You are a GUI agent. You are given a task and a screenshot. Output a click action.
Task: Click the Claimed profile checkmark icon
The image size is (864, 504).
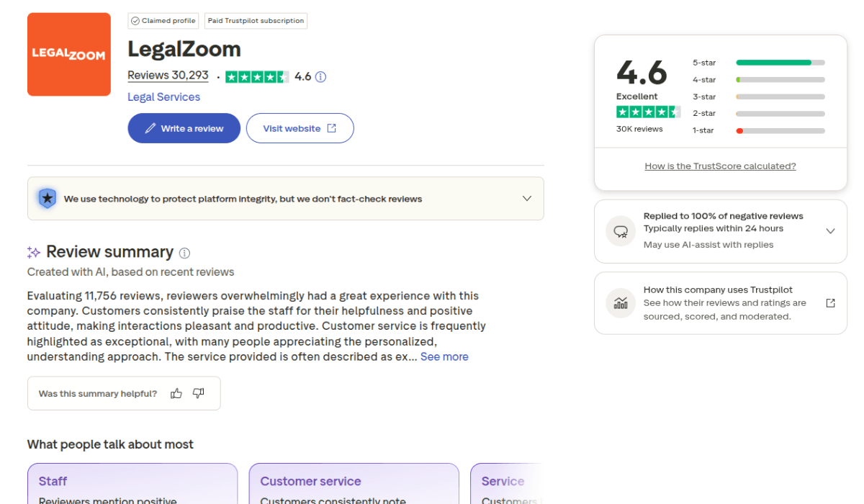135,21
